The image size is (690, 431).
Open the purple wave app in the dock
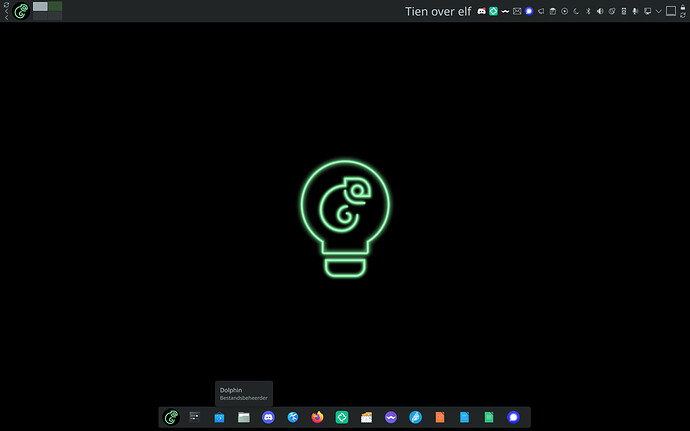[x=391, y=417]
